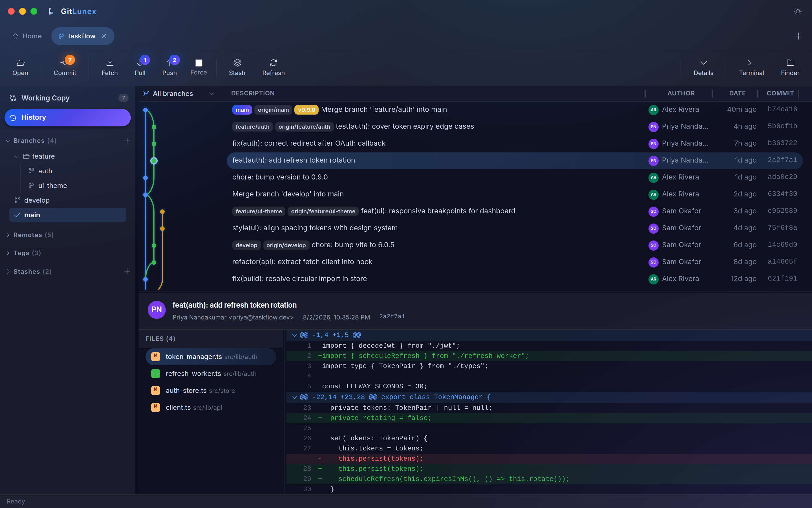
Task: Click the COMMIT column header
Action: point(780,93)
